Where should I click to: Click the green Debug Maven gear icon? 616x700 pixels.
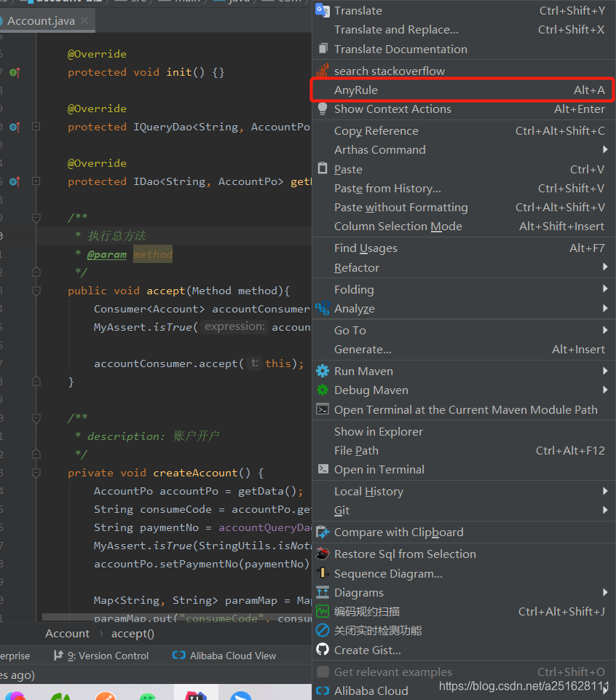click(323, 390)
